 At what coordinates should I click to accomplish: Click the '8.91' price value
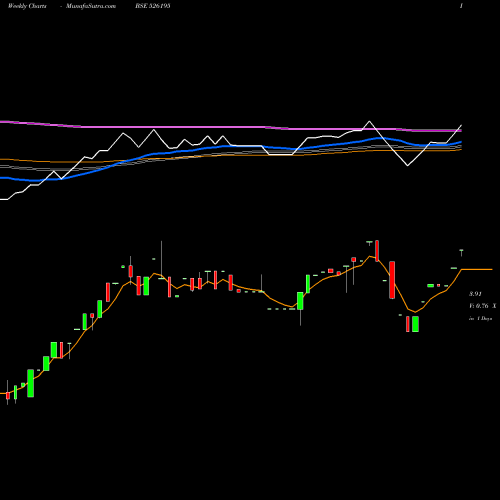click(x=475, y=294)
